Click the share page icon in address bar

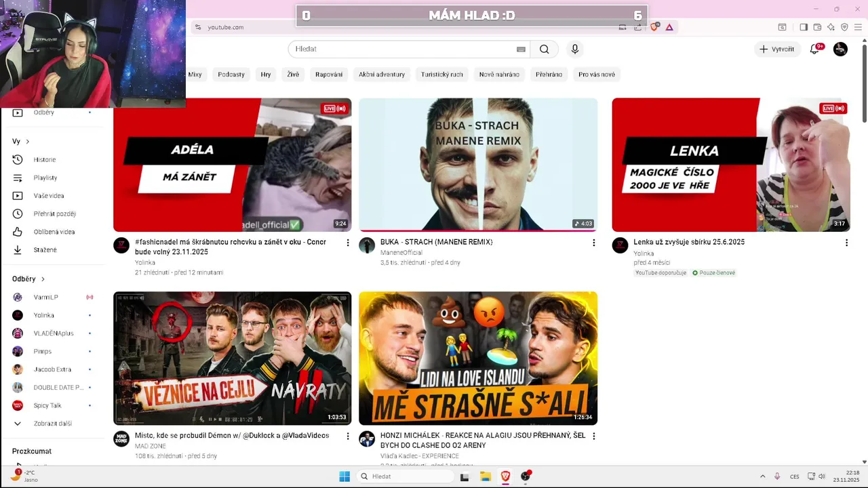(x=637, y=27)
